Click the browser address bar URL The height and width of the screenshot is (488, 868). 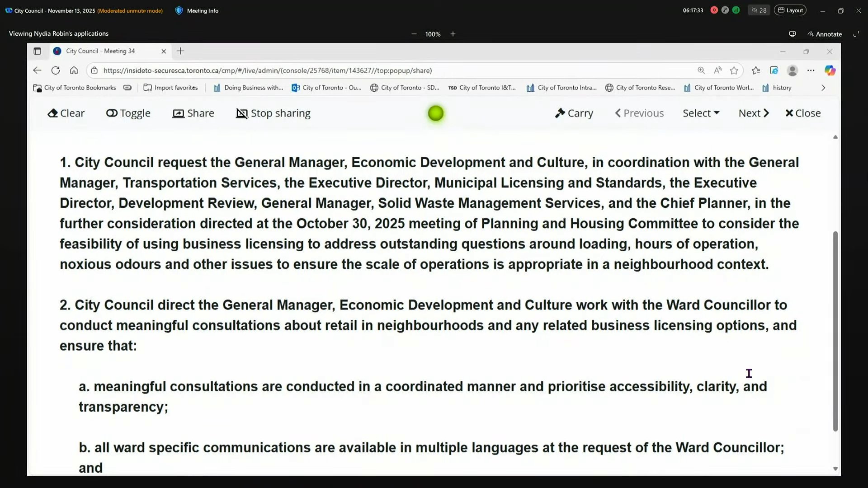tap(268, 70)
